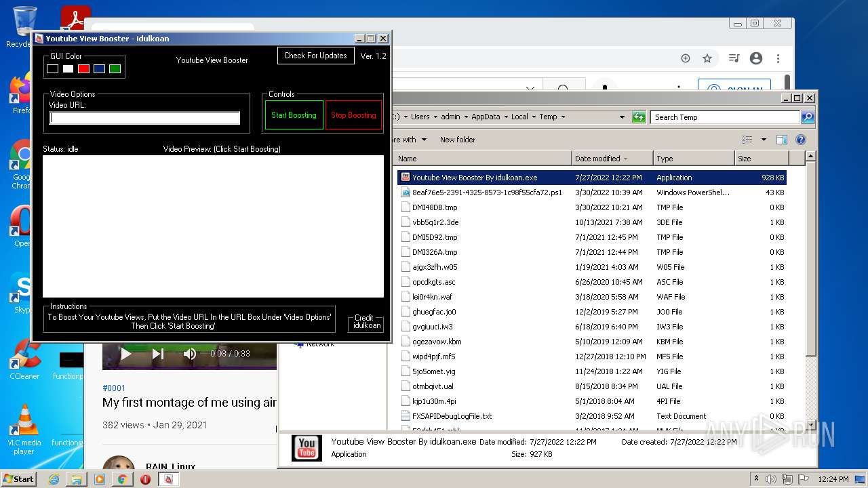Select the 8eaf76e5 PowerShell .ps1 file
Screen dimensions: 868x488
(592, 192)
